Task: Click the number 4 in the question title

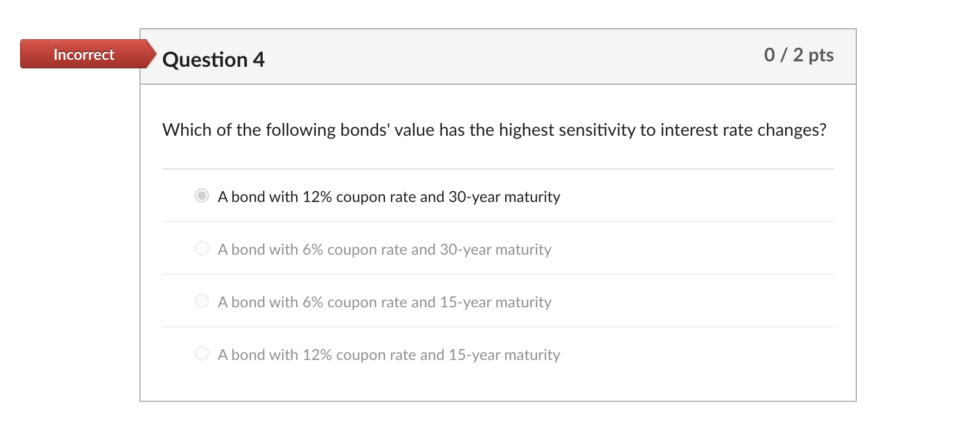Action: click(x=259, y=60)
